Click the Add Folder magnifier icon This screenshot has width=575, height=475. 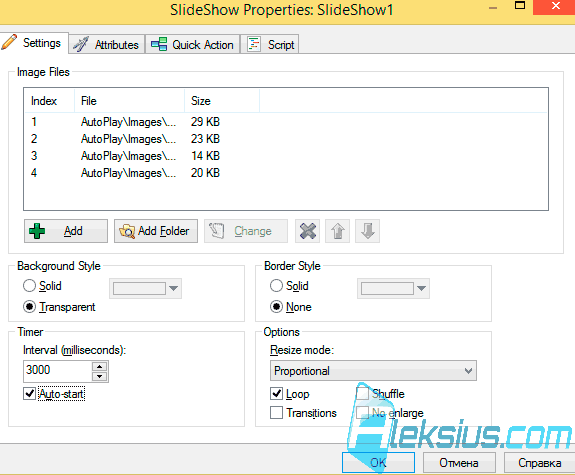[127, 231]
